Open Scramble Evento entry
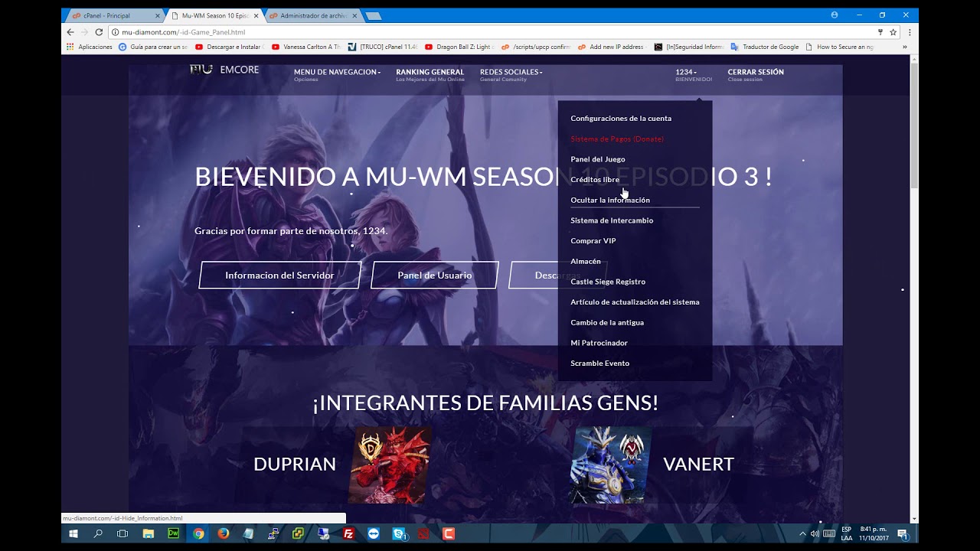This screenshot has height=551, width=980. [x=600, y=364]
